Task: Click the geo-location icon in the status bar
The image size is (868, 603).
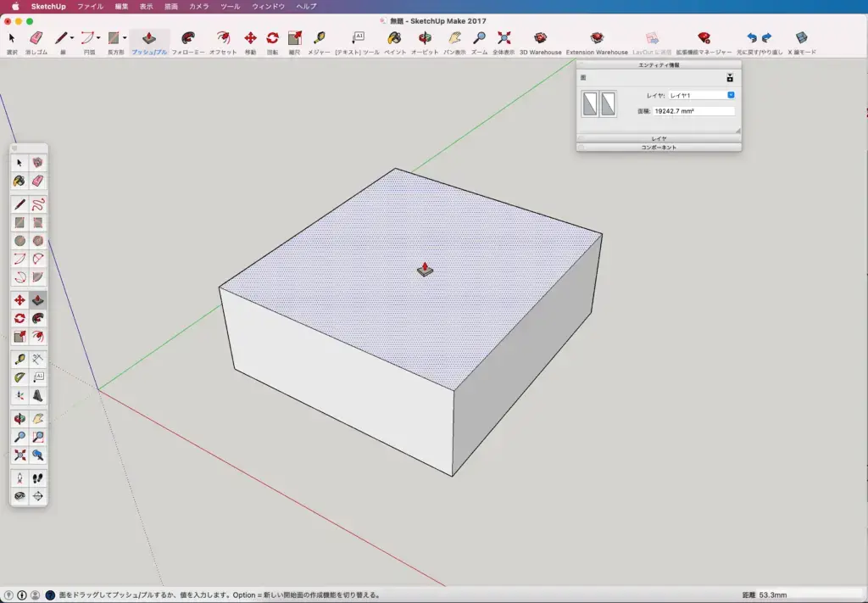Action: tap(8, 595)
